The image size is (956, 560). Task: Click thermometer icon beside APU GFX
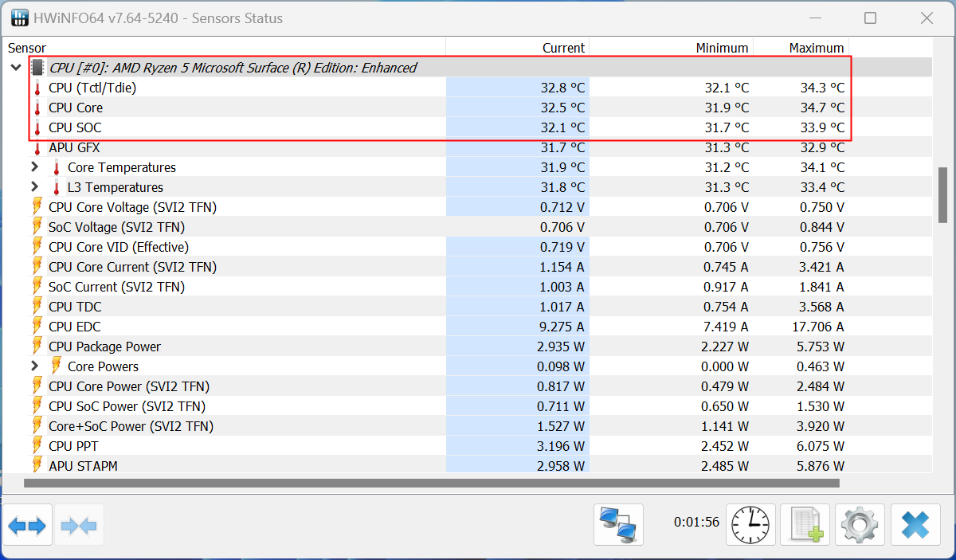coord(37,147)
